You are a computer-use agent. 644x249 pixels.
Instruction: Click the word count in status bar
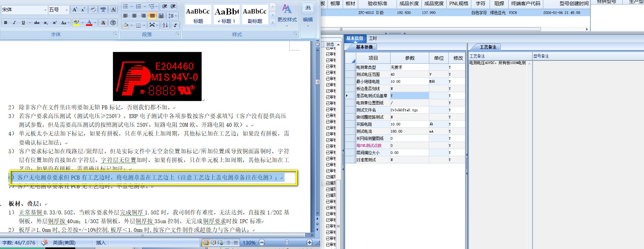[19, 243]
